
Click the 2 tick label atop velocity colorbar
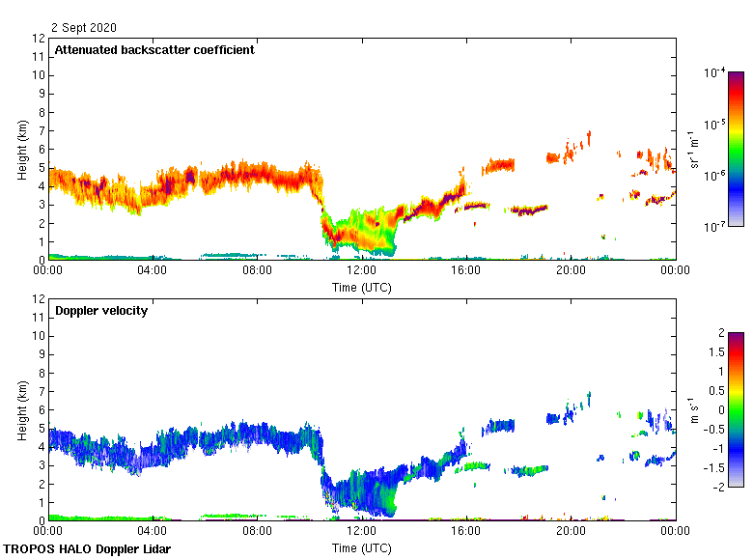pyautogui.click(x=720, y=333)
